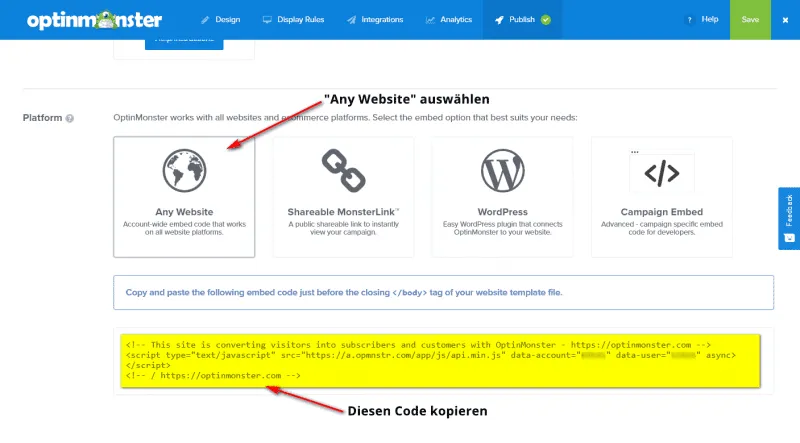Click the smiley icon on Feedback tab
The width and height of the screenshot is (800, 443).
pyautogui.click(x=789, y=238)
